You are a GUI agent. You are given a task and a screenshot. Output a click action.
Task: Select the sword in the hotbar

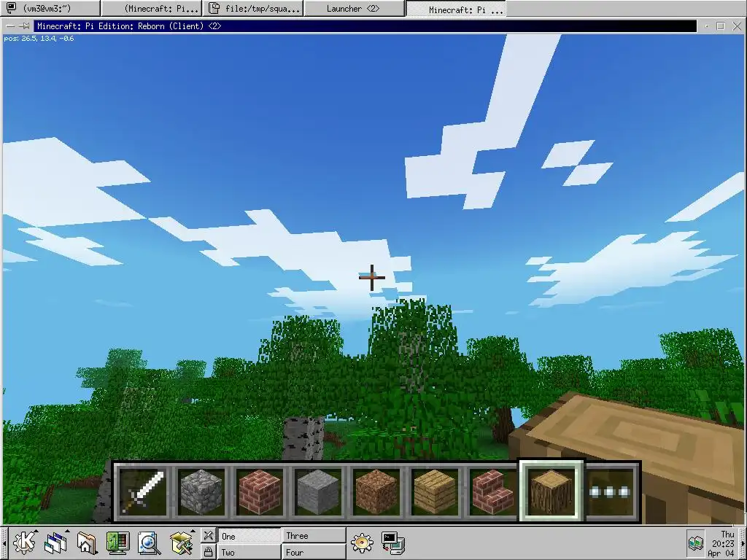point(142,492)
